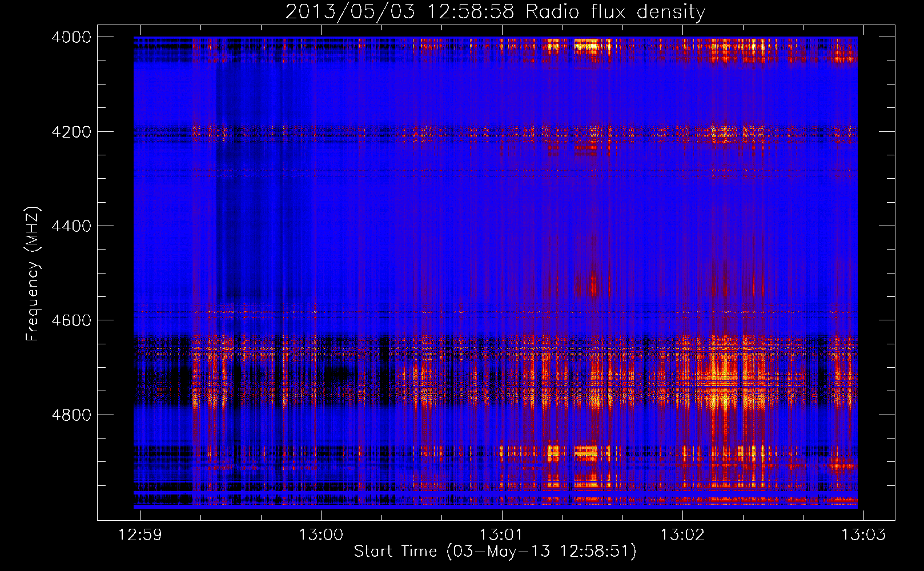
Task: Click the '4000' frequency axis label
Action: coord(71,37)
